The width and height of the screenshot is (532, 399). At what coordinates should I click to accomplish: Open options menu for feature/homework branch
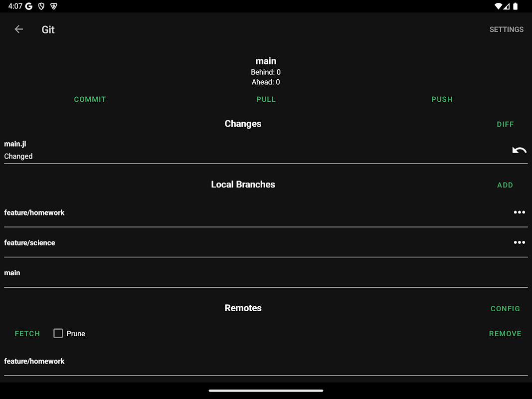coord(519,212)
